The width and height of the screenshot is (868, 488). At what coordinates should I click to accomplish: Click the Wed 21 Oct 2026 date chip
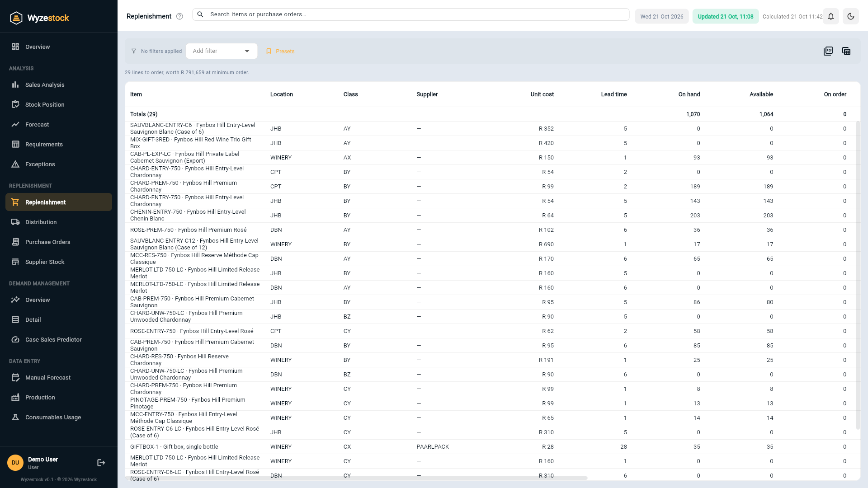click(662, 16)
